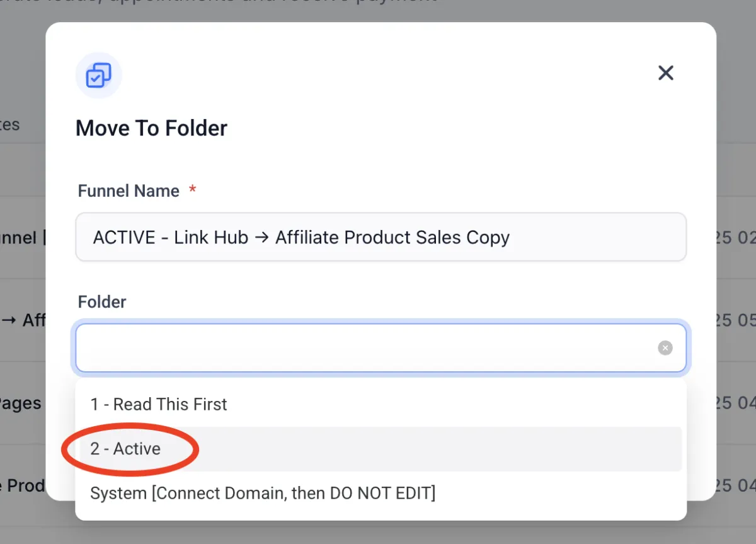Viewport: 756px width, 544px height.
Task: Click the "Folder" field label
Action: point(102,302)
